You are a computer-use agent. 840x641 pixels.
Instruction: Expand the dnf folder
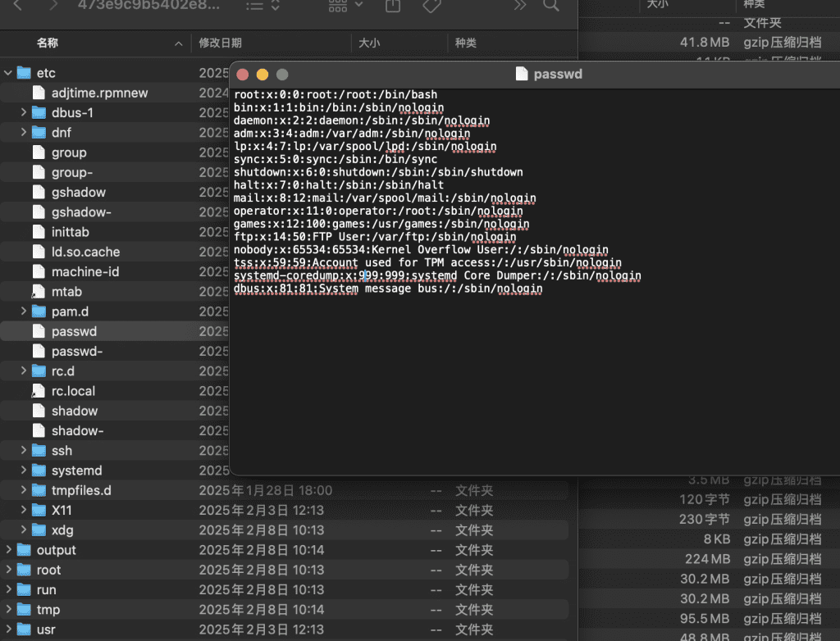24,132
